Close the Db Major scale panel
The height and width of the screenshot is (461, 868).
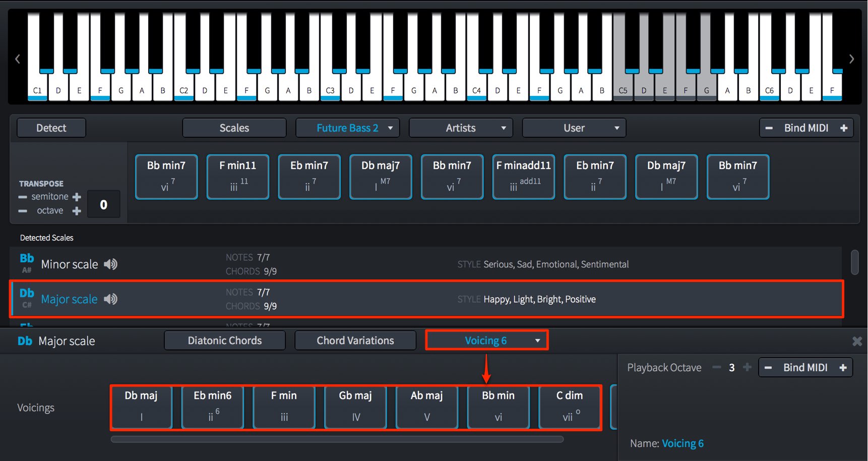(857, 341)
